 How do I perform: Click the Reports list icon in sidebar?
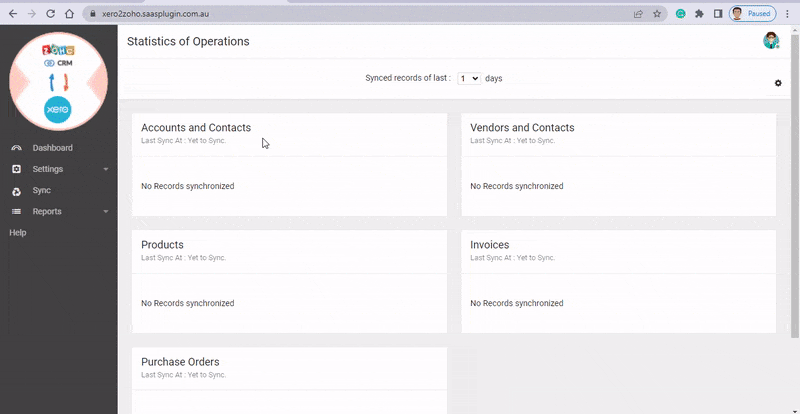click(x=16, y=211)
